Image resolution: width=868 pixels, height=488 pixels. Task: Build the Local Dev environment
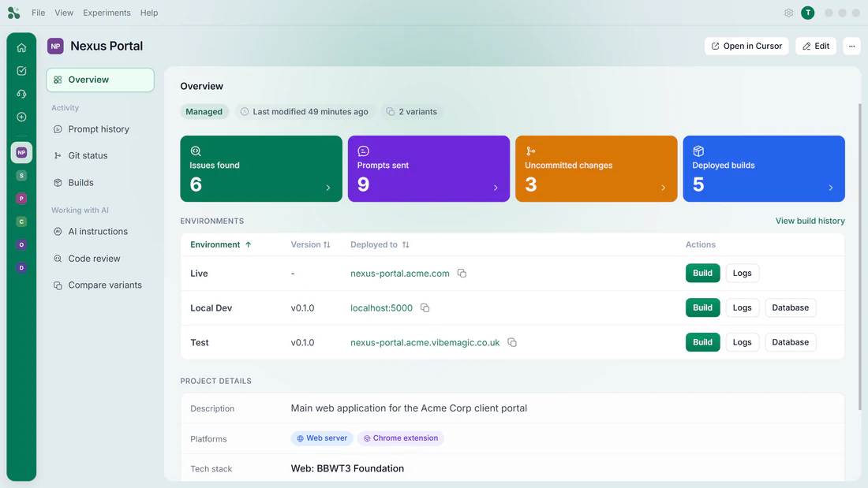702,307
